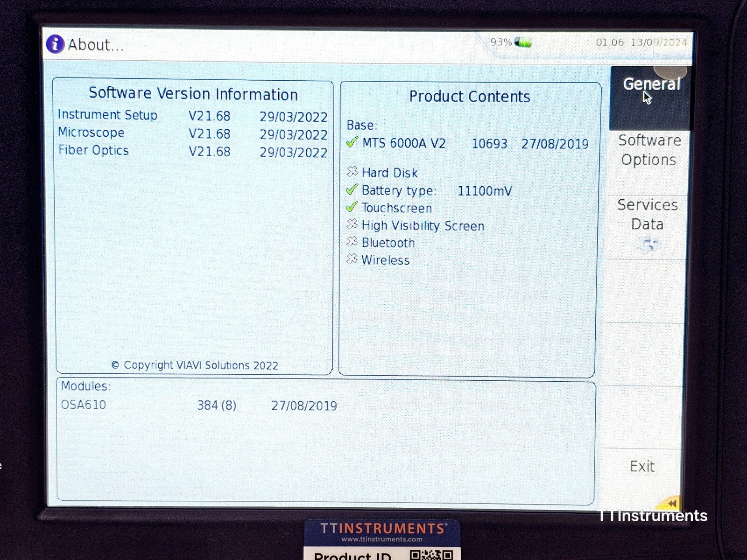
Task: Select the General tab
Action: [x=650, y=98]
